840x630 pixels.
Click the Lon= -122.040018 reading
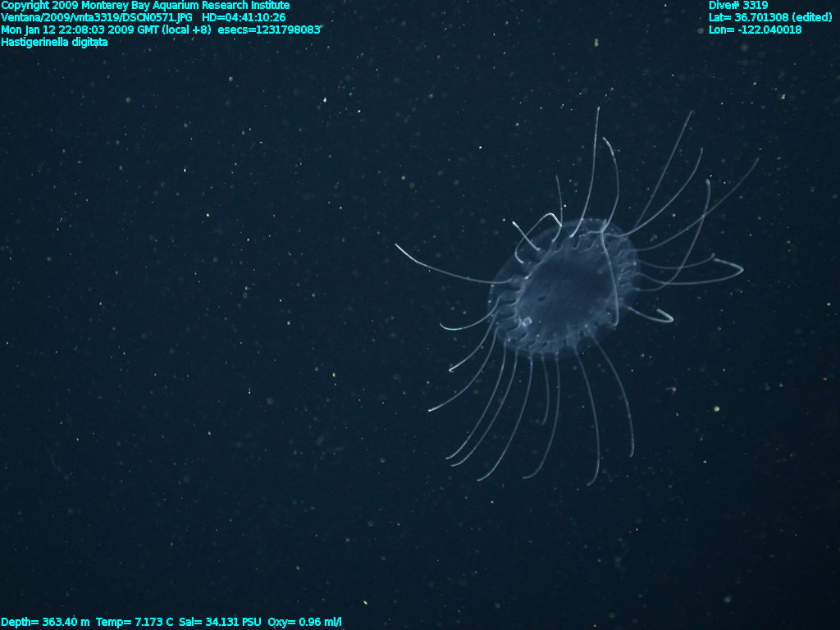[755, 30]
